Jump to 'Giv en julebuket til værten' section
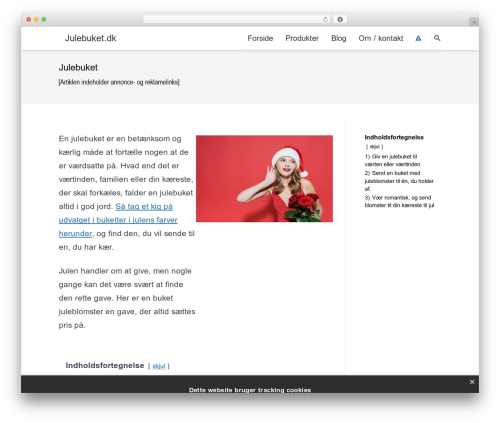Viewport: 500px width, 423px height. click(x=392, y=160)
